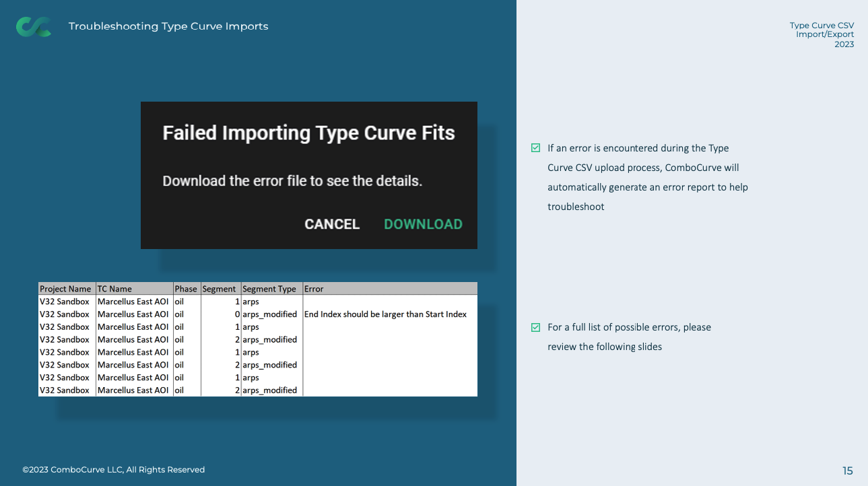Click the slide page number 15
This screenshot has width=868, height=486.
click(848, 471)
